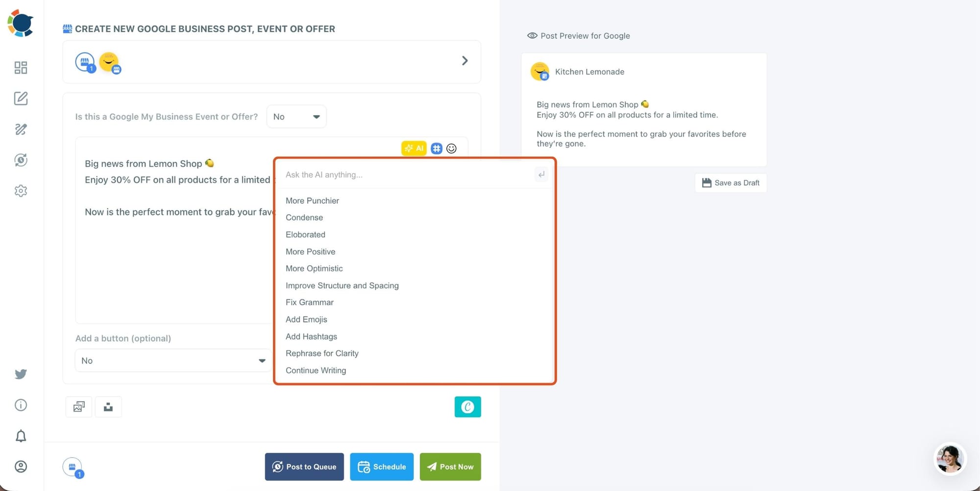Open the dashboard grid icon in sidebar
The image size is (980, 491).
(21, 68)
